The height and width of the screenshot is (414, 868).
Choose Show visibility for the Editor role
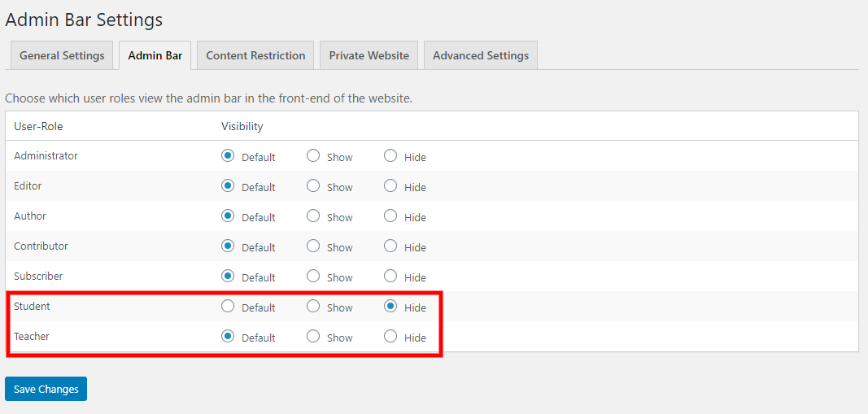click(313, 186)
